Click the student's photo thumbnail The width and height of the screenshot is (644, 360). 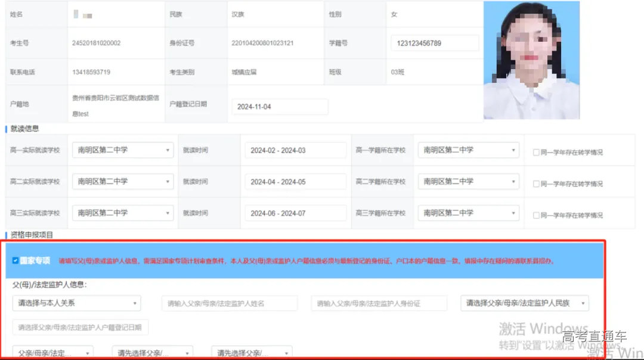click(x=531, y=60)
